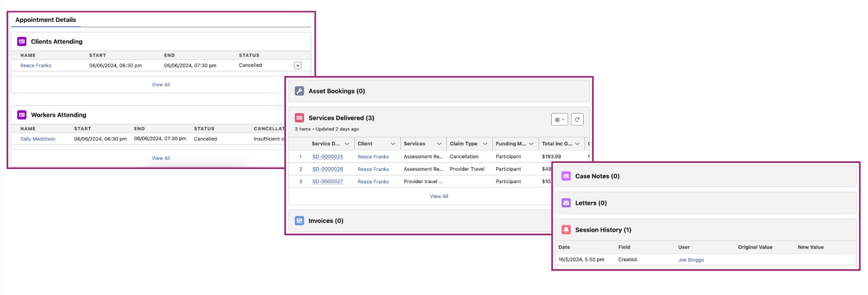Click the Workers Attending section icon

(22, 115)
